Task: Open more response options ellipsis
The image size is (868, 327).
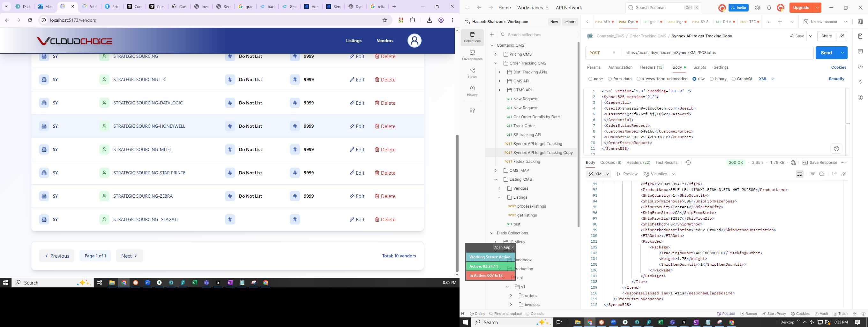Action: click(x=844, y=163)
